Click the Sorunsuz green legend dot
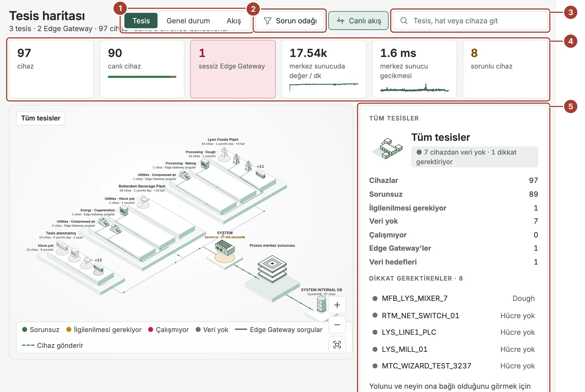 tap(25, 330)
